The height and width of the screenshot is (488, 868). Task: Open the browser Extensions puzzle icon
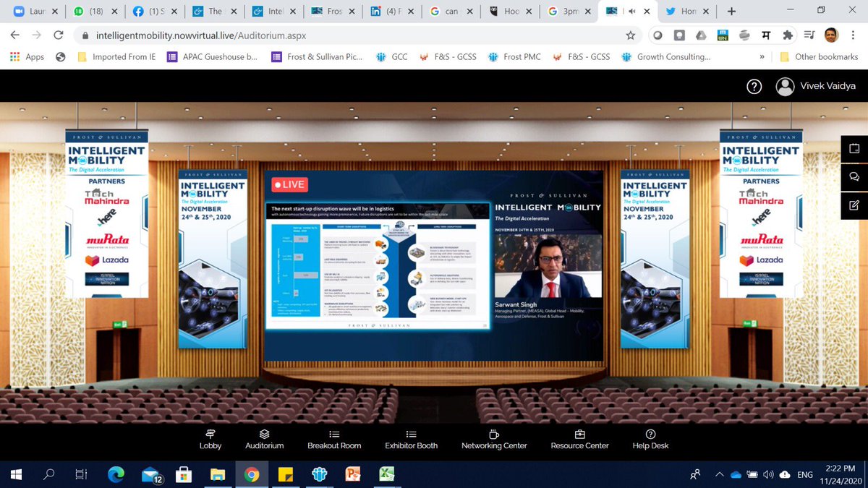pos(788,35)
